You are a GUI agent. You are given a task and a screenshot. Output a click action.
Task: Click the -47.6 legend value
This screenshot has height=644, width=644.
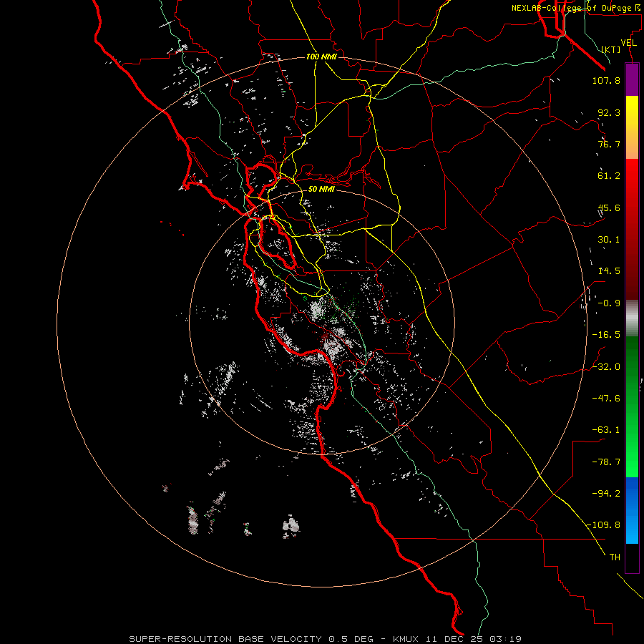(x=606, y=399)
